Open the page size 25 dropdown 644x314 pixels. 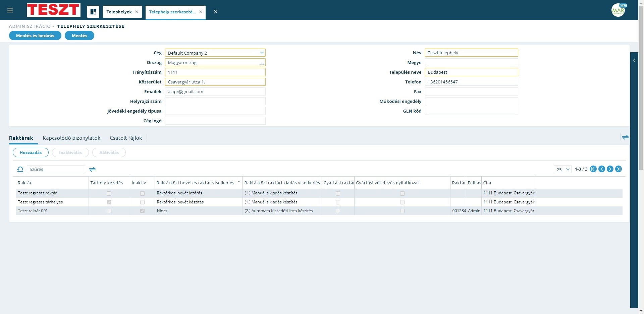click(x=562, y=169)
